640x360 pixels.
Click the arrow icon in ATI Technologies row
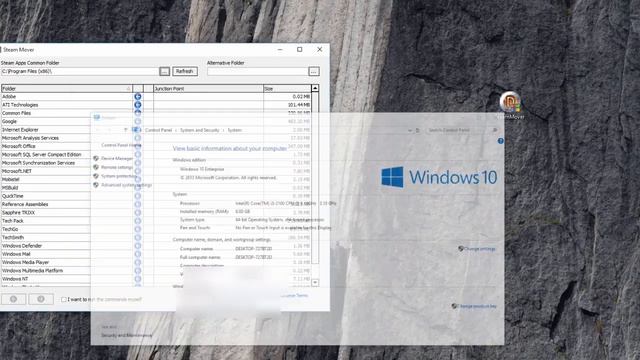click(138, 105)
